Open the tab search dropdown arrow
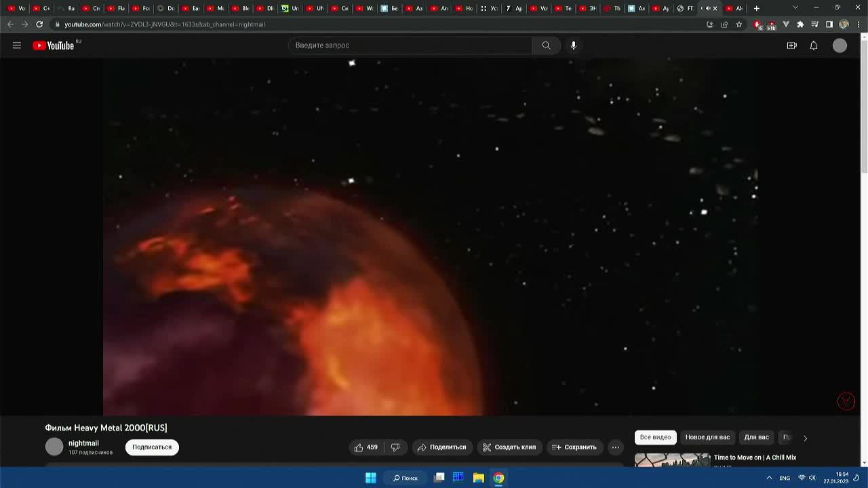The width and height of the screenshot is (868, 488). point(795,8)
